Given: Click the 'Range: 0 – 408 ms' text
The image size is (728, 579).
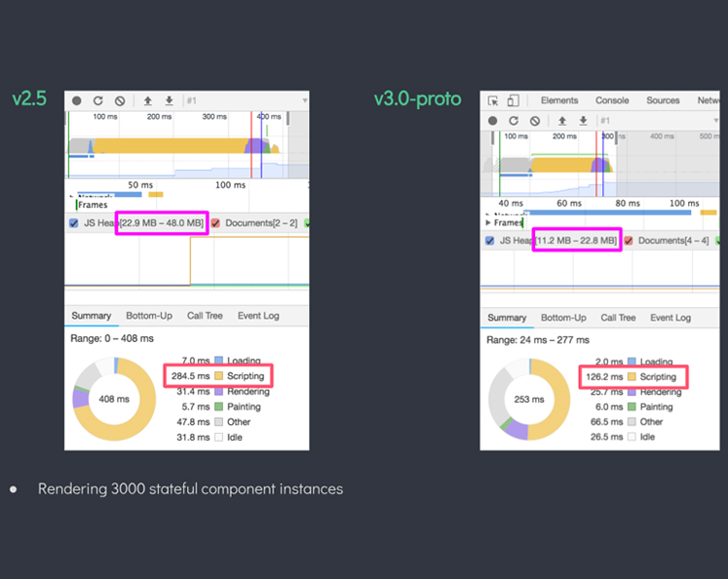Looking at the screenshot, I should coord(112,338).
